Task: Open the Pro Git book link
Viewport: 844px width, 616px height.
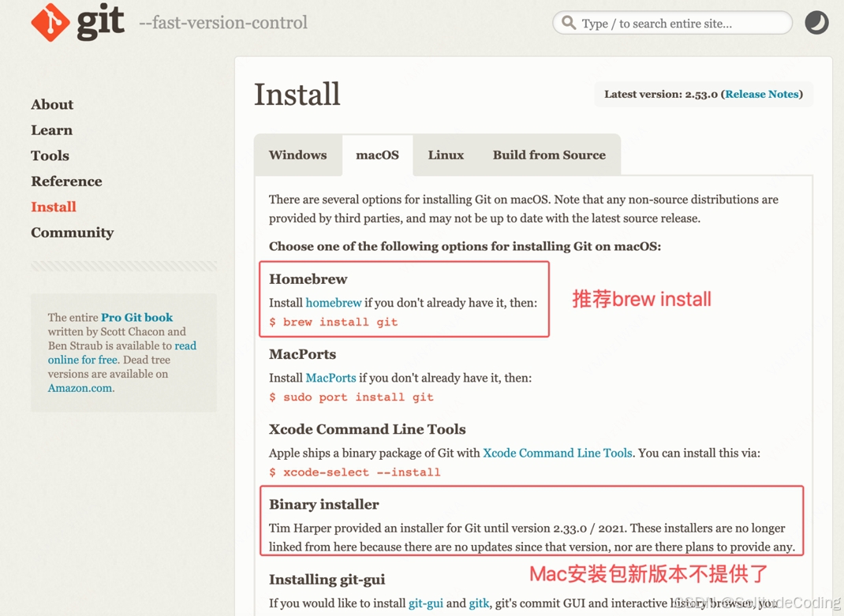Action: [x=137, y=317]
